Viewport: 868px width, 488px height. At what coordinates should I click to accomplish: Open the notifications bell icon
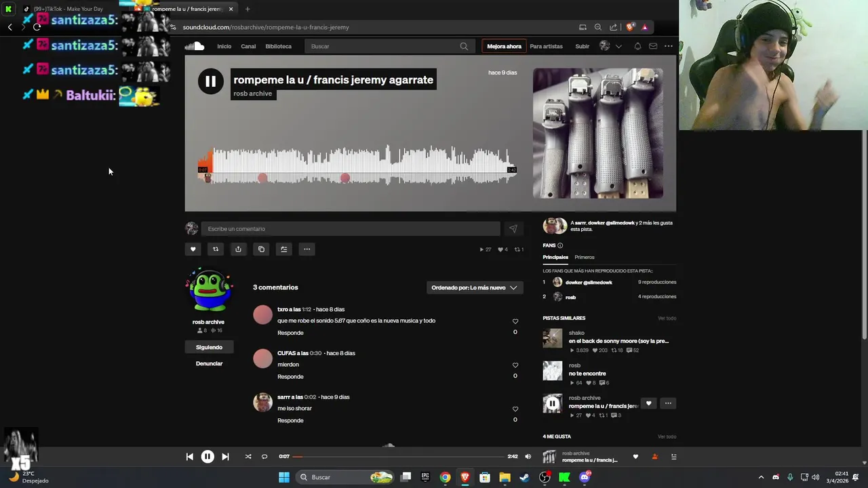pos(637,46)
